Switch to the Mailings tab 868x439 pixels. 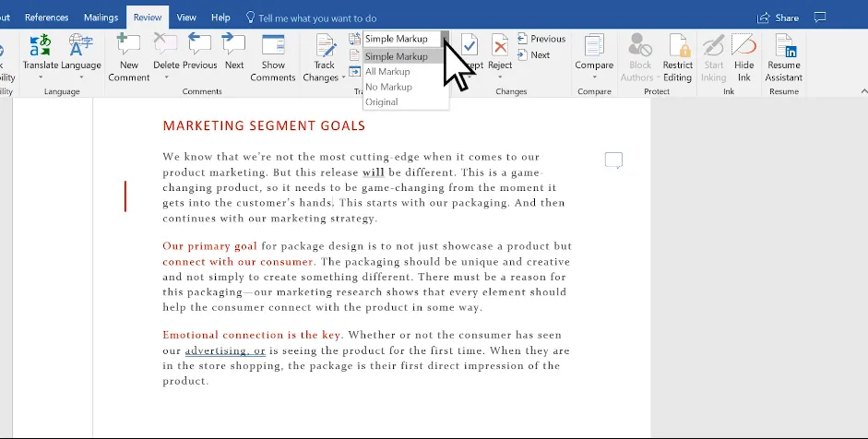[x=101, y=18]
